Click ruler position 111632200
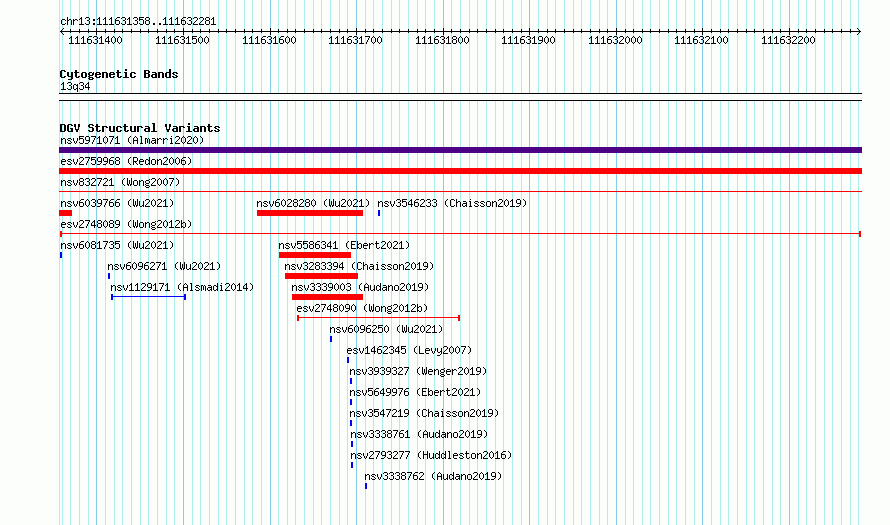This screenshot has height=525, width=890. [x=788, y=40]
